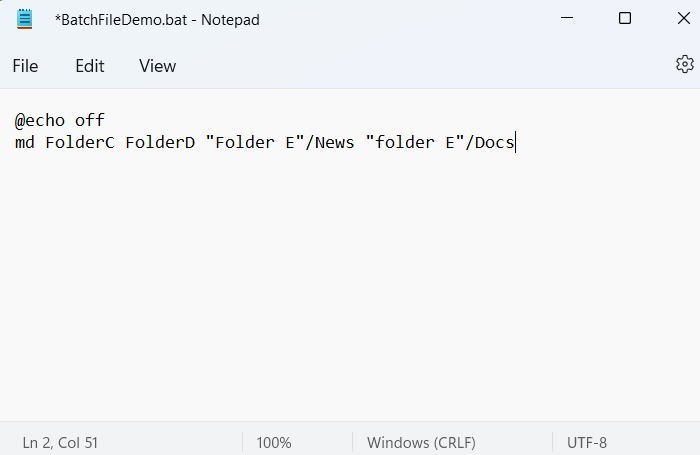Open the View menu
The width and height of the screenshot is (700, 455).
tap(157, 66)
